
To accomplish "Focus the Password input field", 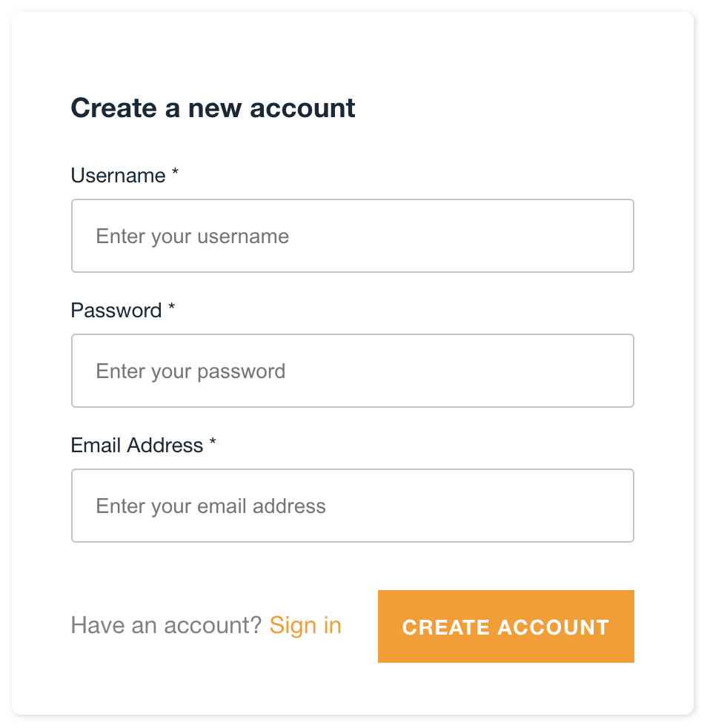I will pyautogui.click(x=352, y=371).
